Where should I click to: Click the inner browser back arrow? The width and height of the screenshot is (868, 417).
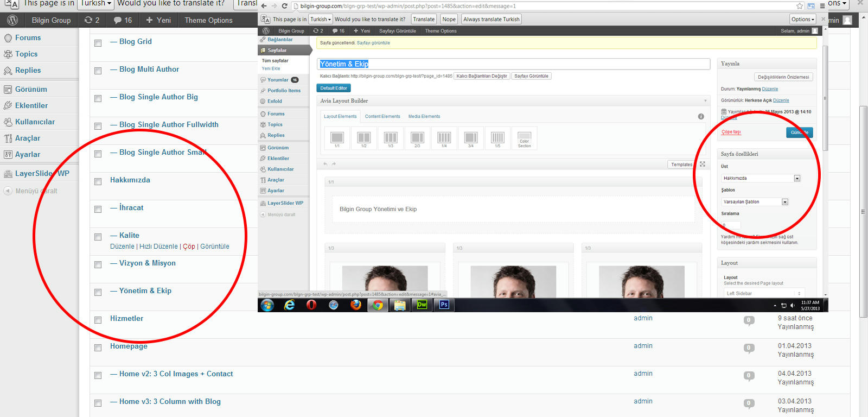pos(264,6)
